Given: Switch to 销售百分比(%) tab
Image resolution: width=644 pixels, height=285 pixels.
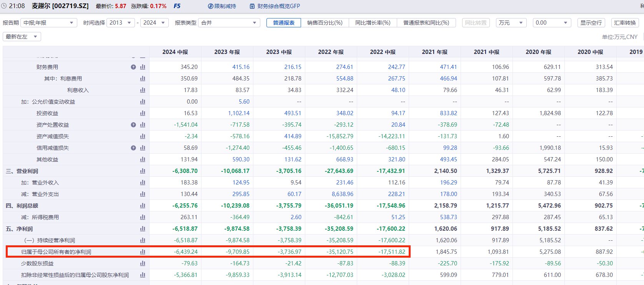Looking at the screenshot, I should click(325, 23).
